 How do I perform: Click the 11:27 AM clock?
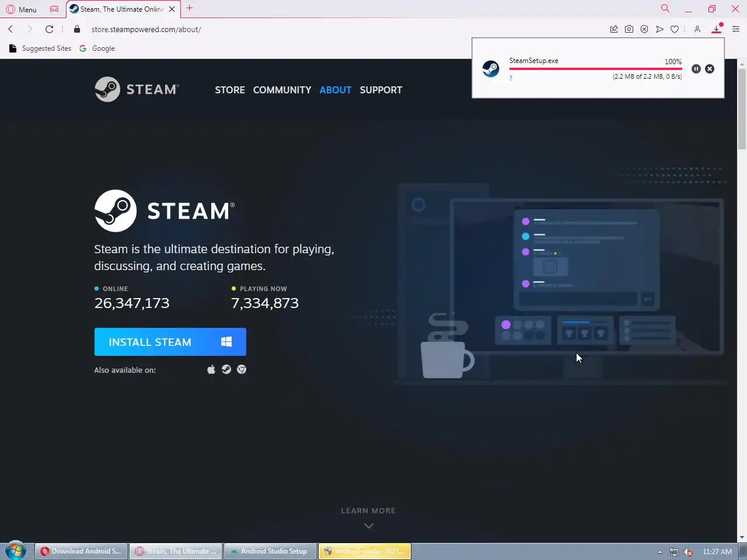point(717,551)
